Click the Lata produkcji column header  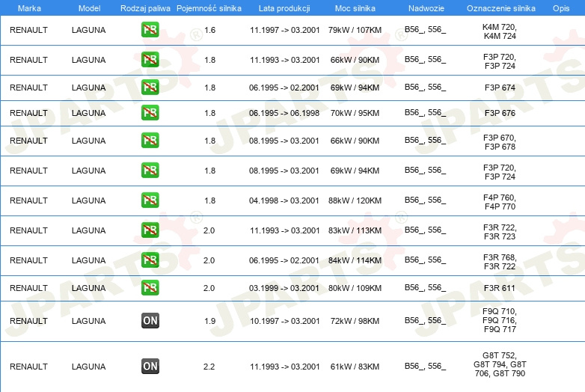point(284,8)
